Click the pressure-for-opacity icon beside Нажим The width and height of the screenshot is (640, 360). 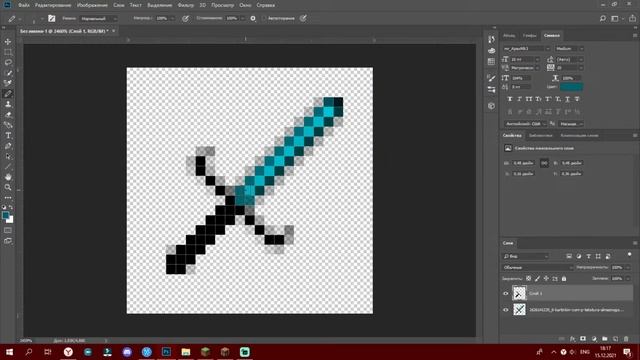click(185, 18)
